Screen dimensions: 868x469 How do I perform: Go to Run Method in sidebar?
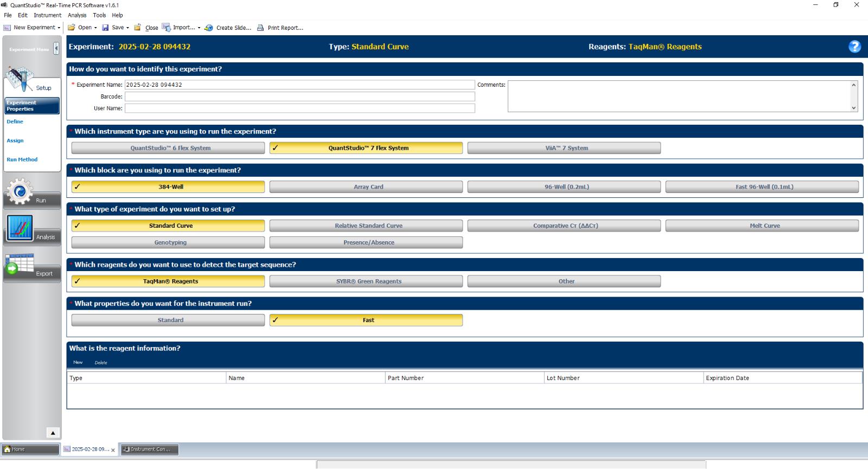[x=22, y=159]
